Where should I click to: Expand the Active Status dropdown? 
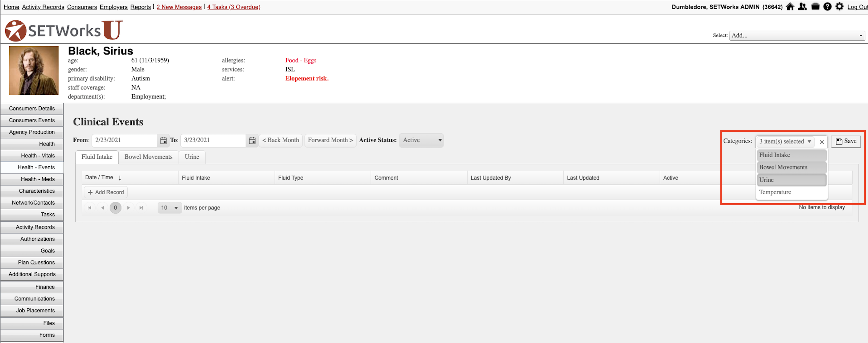click(421, 140)
